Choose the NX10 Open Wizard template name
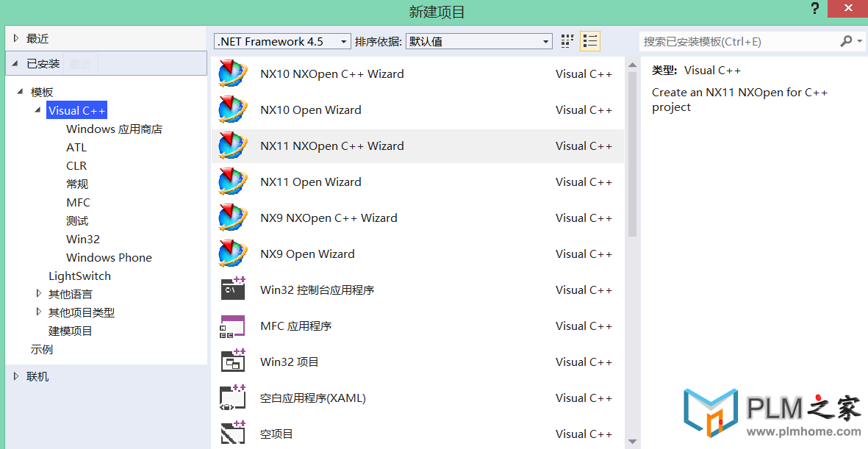 pos(311,109)
